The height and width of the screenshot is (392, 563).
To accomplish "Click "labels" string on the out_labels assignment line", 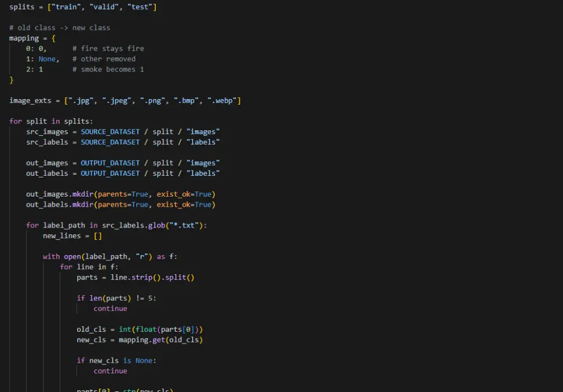I will [203, 173].
